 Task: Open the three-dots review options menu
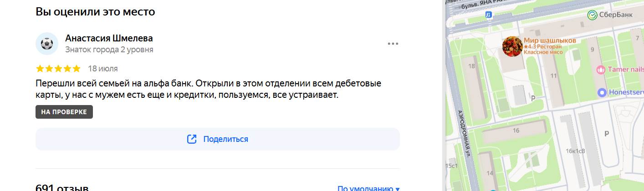tap(393, 44)
